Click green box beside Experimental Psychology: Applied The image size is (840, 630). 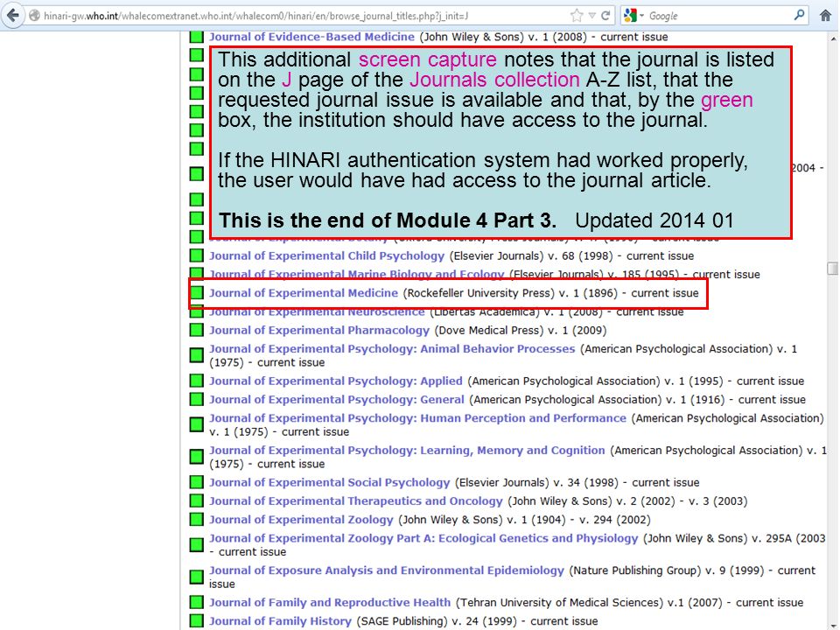197,381
